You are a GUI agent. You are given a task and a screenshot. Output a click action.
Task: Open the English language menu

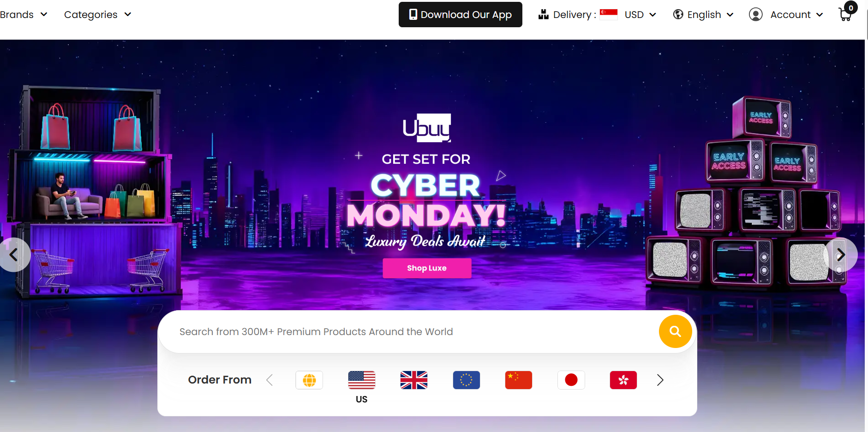point(703,15)
